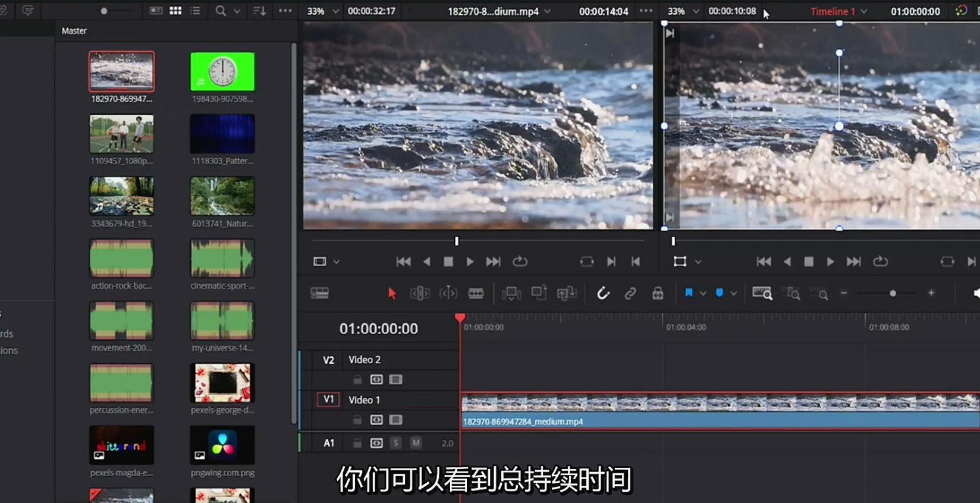Activate the Blade edit tool
Screen dimensions: 980x503
coord(476,293)
